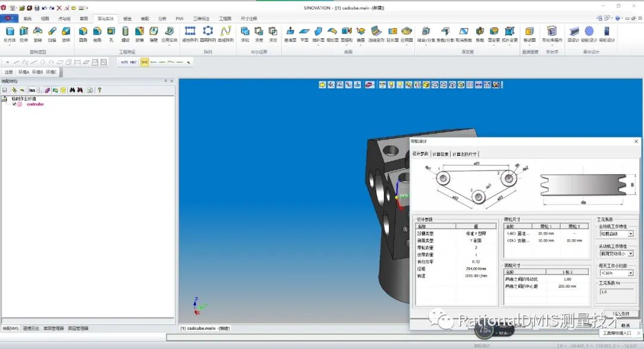Viewport: 644px width, 349px height.
Task: Expand the 应用实体 dropdown arrow
Action: (x=169, y=45)
